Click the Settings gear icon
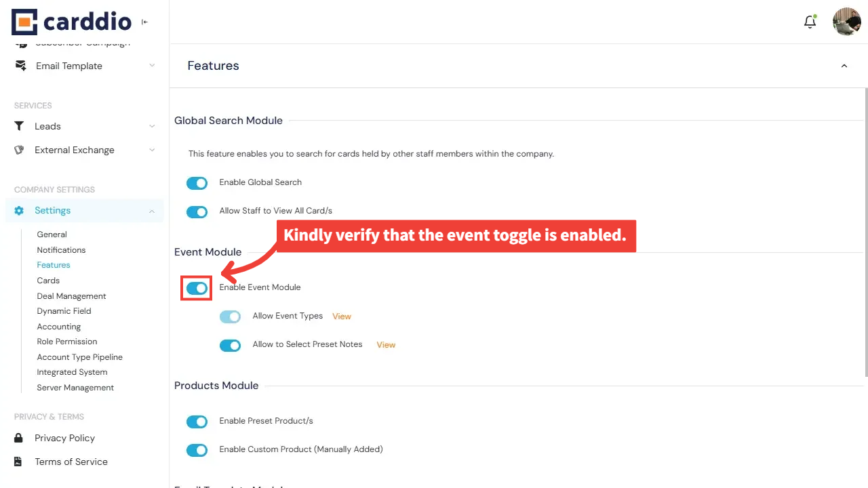 (19, 210)
